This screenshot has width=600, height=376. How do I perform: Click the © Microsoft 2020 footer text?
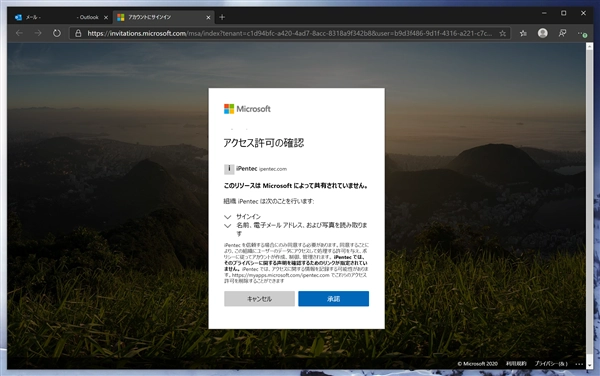[x=478, y=364]
